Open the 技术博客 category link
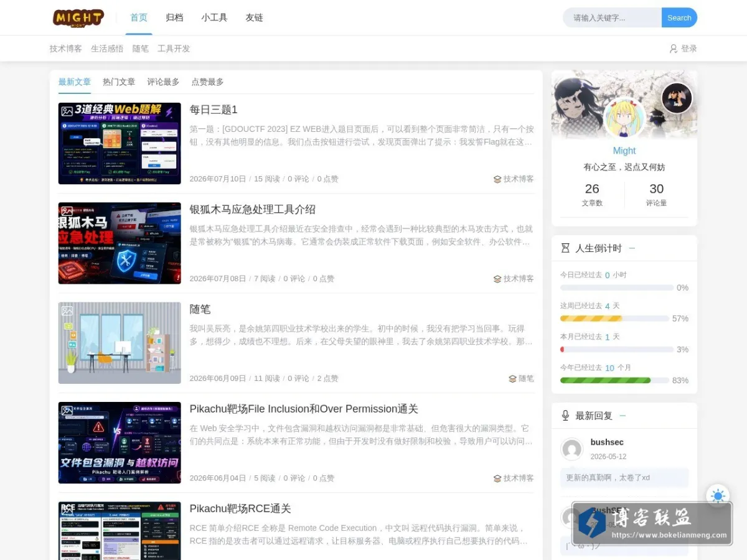 coord(66,49)
